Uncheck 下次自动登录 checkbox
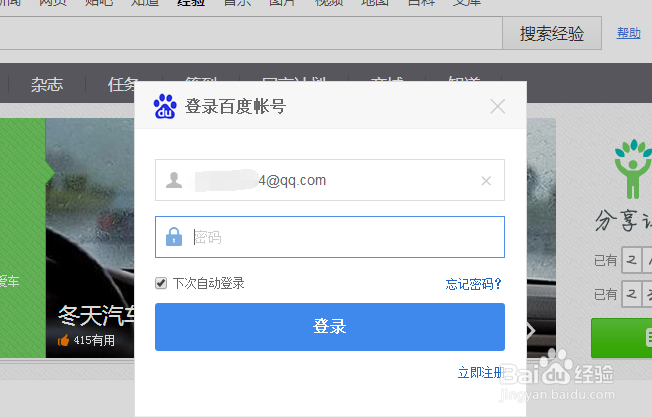 pos(161,283)
